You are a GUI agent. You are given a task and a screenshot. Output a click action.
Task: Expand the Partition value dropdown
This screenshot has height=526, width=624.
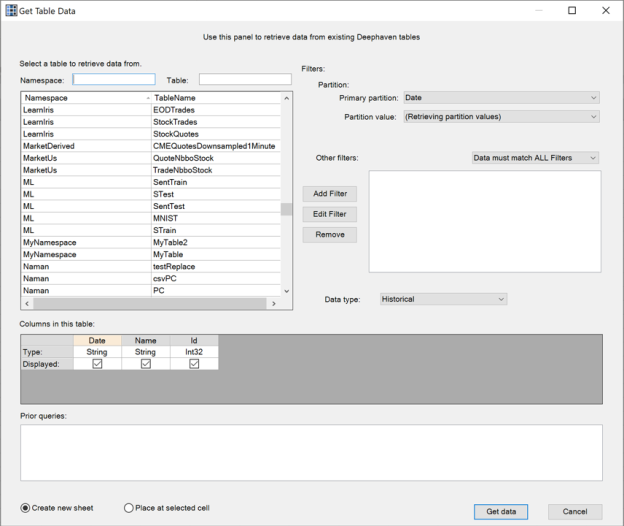coord(500,117)
